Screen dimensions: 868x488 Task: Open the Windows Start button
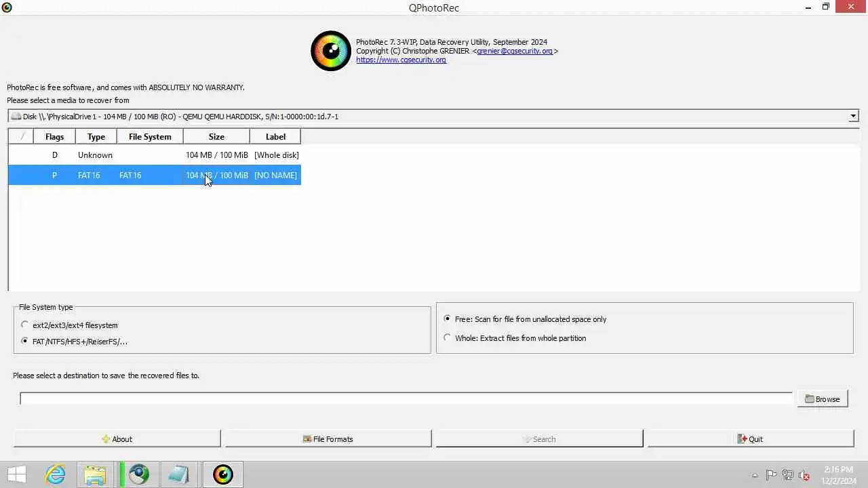pos(17,474)
